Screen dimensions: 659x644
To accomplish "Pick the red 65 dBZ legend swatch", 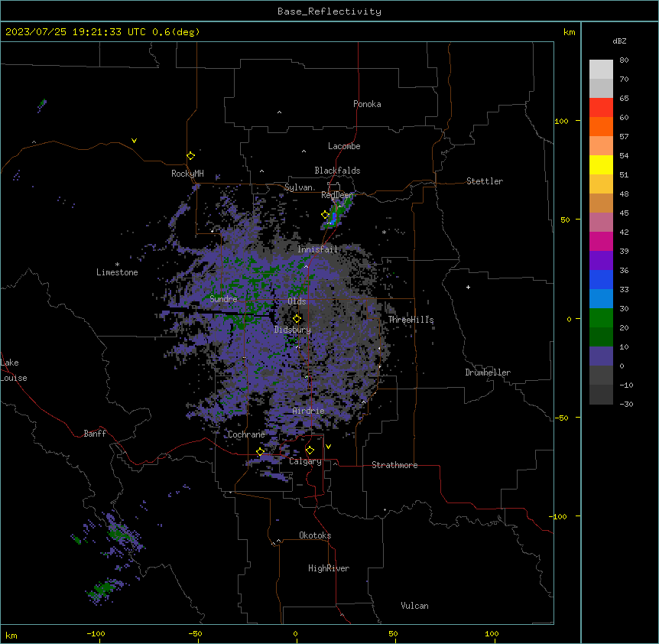I will pos(601,108).
